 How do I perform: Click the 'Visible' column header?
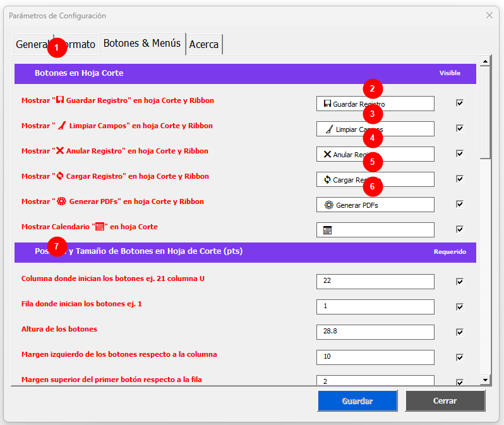pyautogui.click(x=450, y=73)
